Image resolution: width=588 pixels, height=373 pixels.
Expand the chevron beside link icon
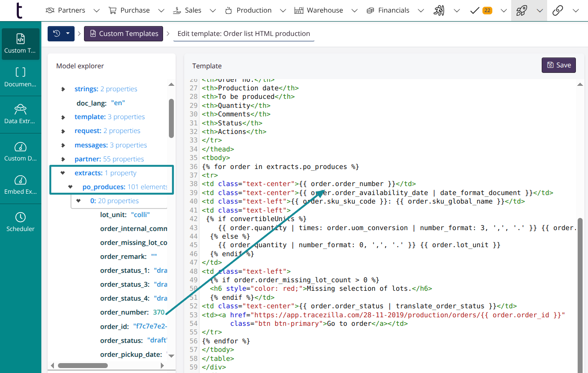[575, 10]
